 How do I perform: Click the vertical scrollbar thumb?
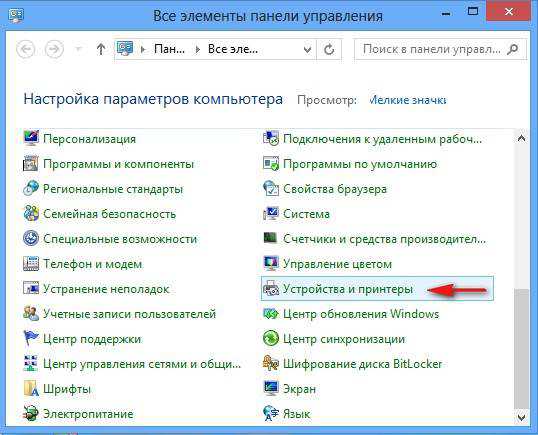coord(522,349)
